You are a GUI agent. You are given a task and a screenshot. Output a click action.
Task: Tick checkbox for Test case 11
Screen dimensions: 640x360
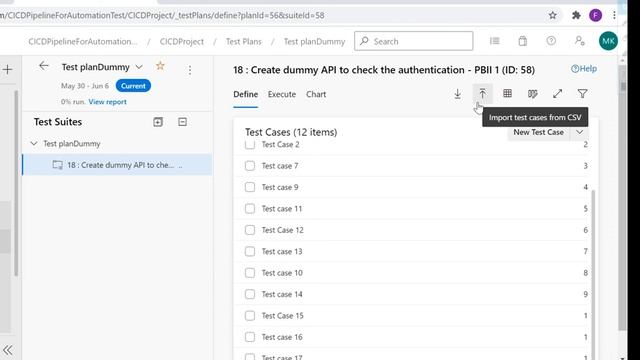tap(250, 209)
